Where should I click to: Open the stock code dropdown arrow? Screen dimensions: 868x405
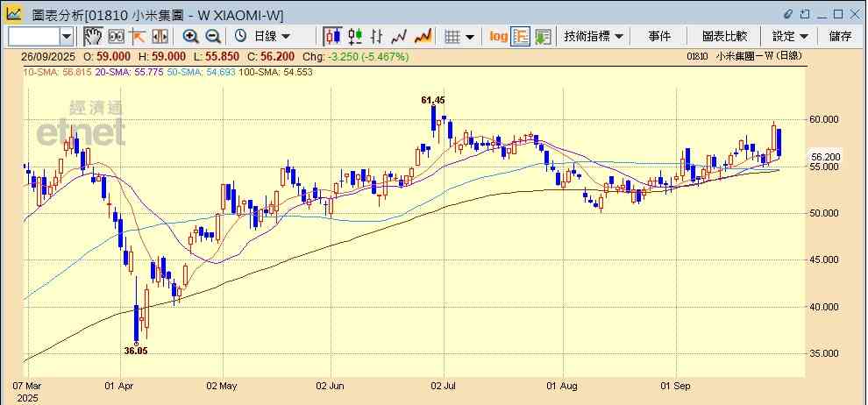67,37
